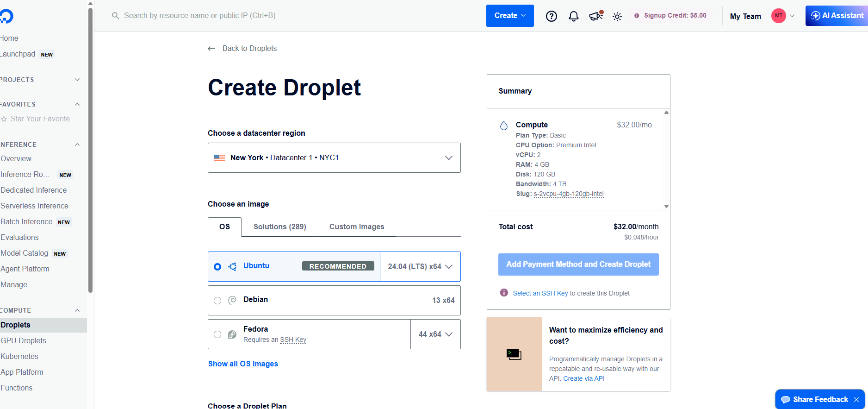Click Summary panel scroll down arrow
Image resolution: width=868 pixels, height=409 pixels.
click(x=666, y=207)
